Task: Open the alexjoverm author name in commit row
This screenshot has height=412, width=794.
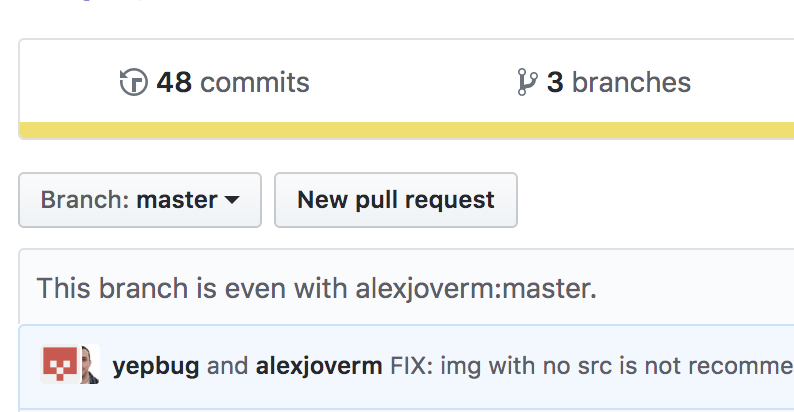Action: point(319,366)
